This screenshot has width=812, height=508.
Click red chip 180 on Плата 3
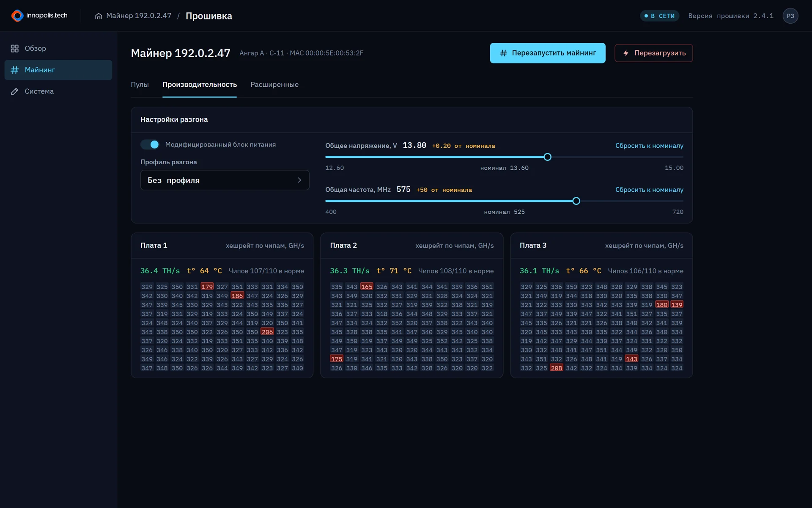click(662, 305)
